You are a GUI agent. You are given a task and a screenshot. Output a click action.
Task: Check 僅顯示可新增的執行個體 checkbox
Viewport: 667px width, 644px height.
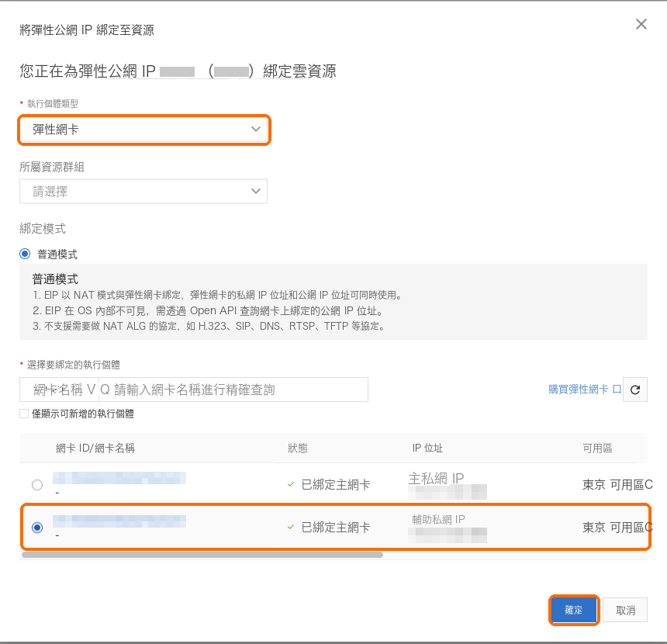(24, 414)
